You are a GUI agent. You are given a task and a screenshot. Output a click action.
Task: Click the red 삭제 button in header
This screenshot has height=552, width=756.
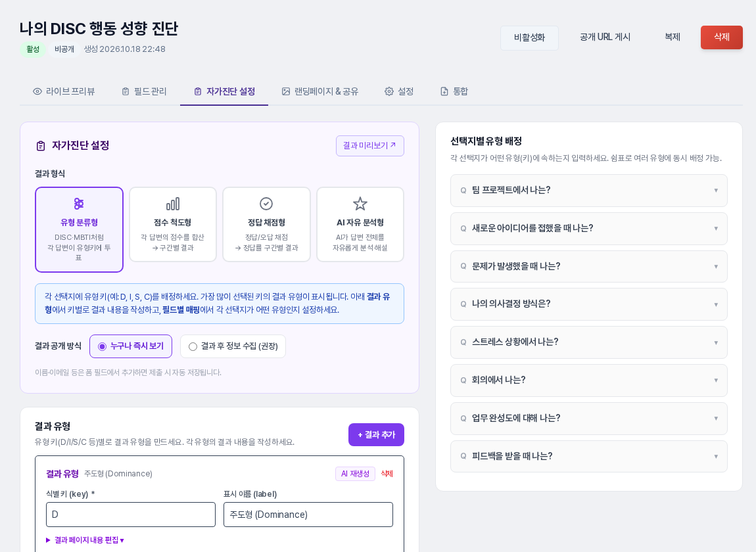pos(722,37)
